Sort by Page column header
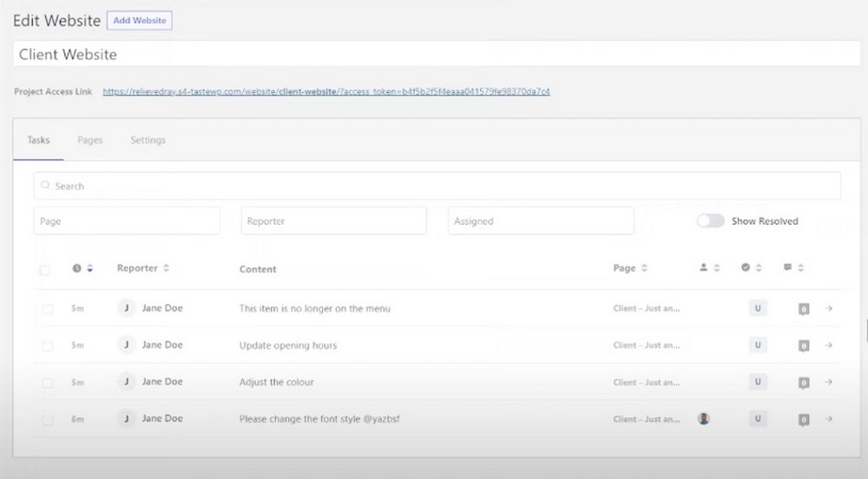 tap(630, 268)
